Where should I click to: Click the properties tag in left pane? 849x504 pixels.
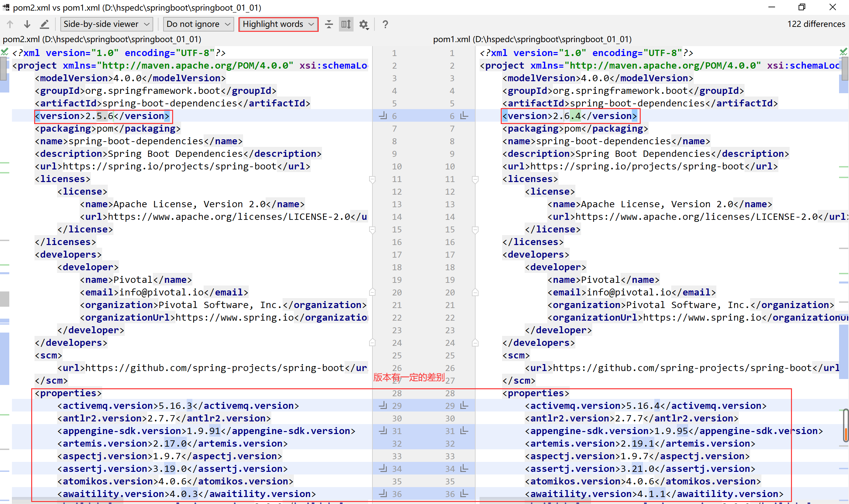(68, 393)
